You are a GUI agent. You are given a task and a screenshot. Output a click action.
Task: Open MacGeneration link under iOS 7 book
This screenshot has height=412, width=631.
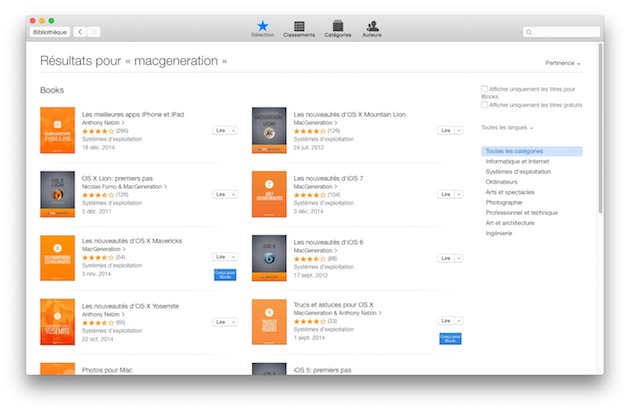[315, 187]
